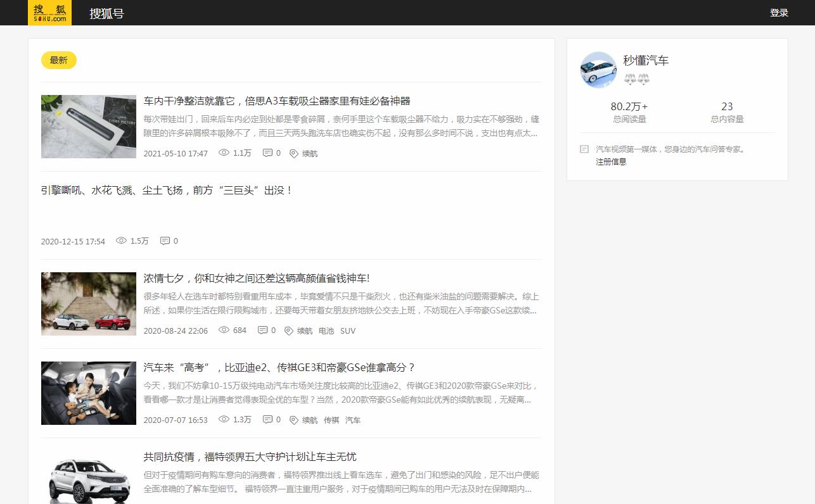
Task: Click 续航 tag on the 2021-05-10 article
Action: click(x=310, y=153)
